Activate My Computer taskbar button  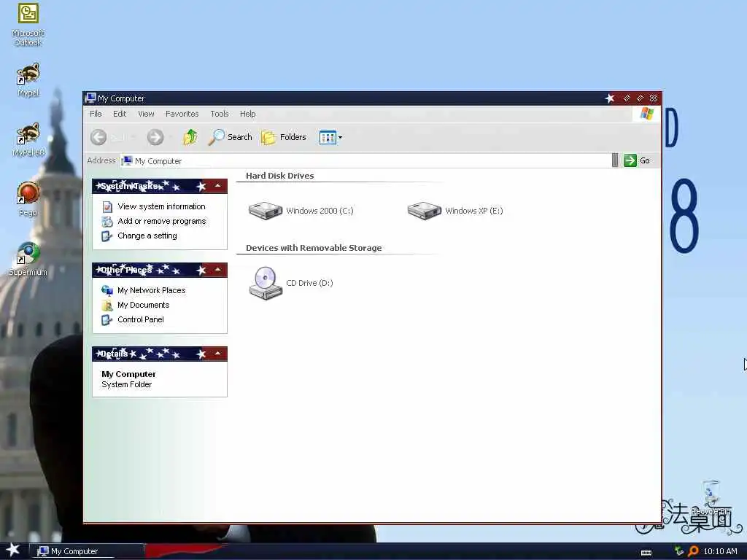click(x=87, y=551)
